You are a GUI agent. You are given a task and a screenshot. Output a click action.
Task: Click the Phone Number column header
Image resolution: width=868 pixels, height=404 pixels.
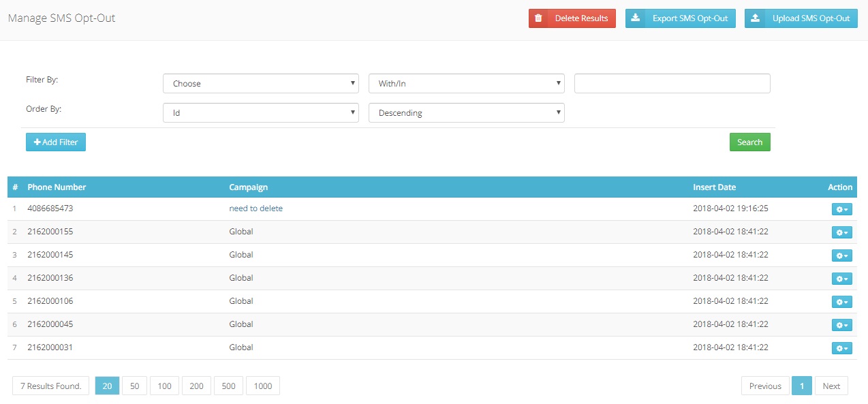click(x=57, y=187)
